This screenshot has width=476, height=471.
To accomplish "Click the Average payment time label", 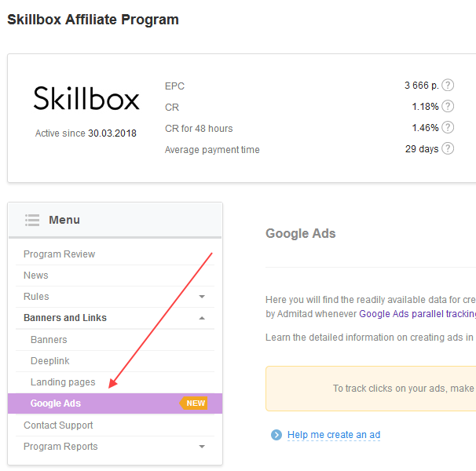I will [212, 150].
